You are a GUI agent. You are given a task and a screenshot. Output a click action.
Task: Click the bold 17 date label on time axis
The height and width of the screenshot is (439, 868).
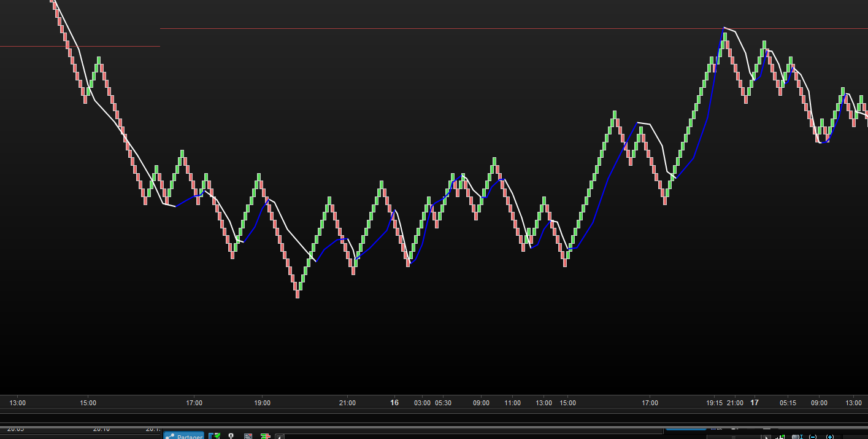click(755, 403)
